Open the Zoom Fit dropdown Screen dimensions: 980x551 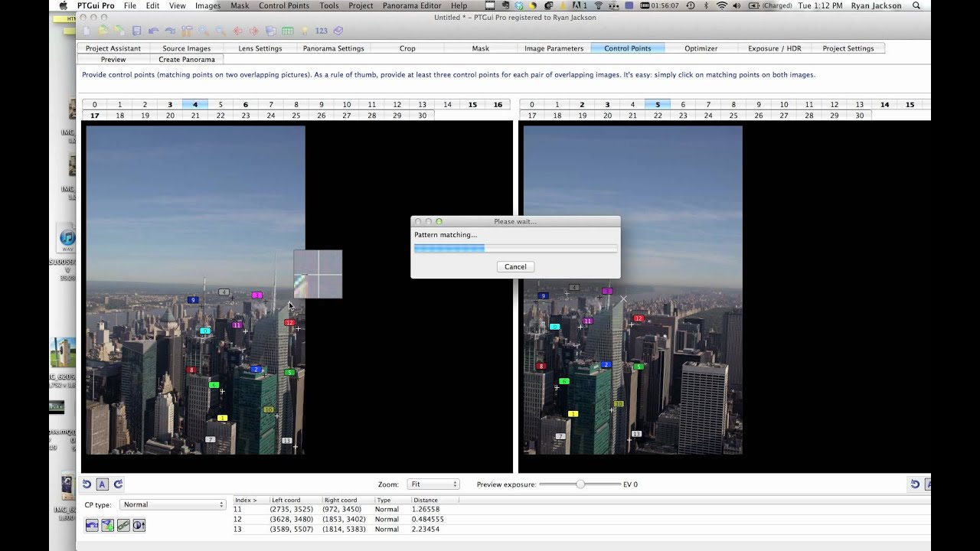pyautogui.click(x=433, y=484)
